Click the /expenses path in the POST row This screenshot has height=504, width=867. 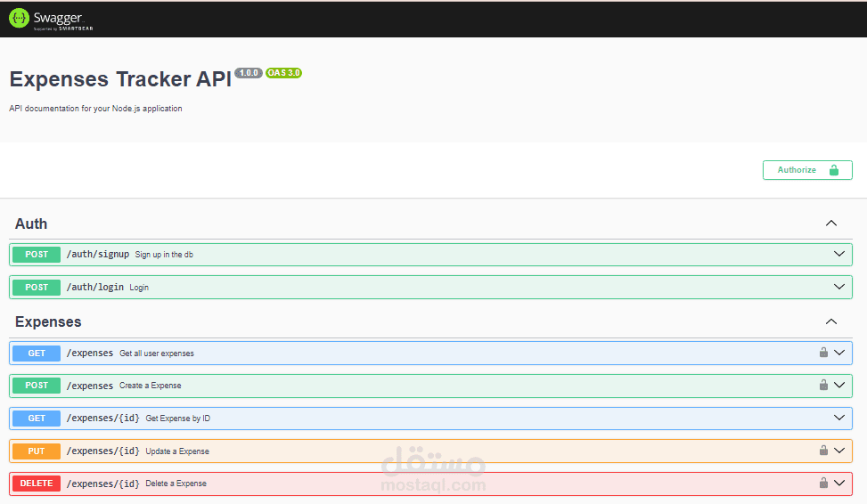(x=90, y=386)
